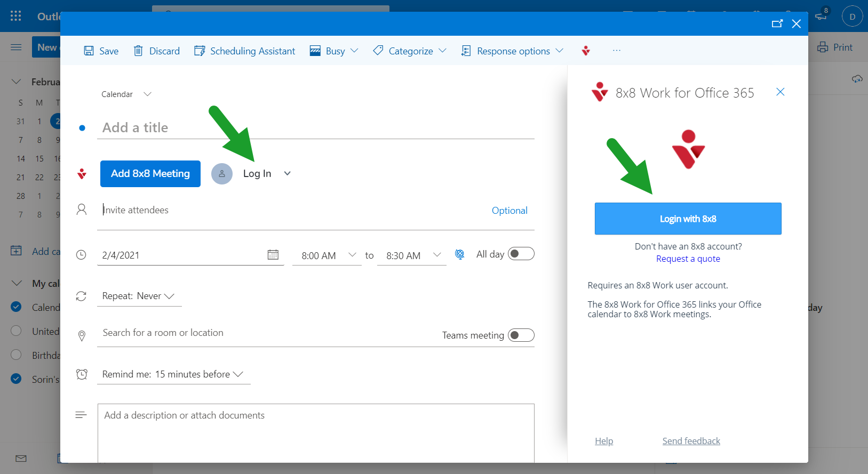Collapse the My calendars group
Image resolution: width=868 pixels, height=474 pixels.
click(17, 283)
